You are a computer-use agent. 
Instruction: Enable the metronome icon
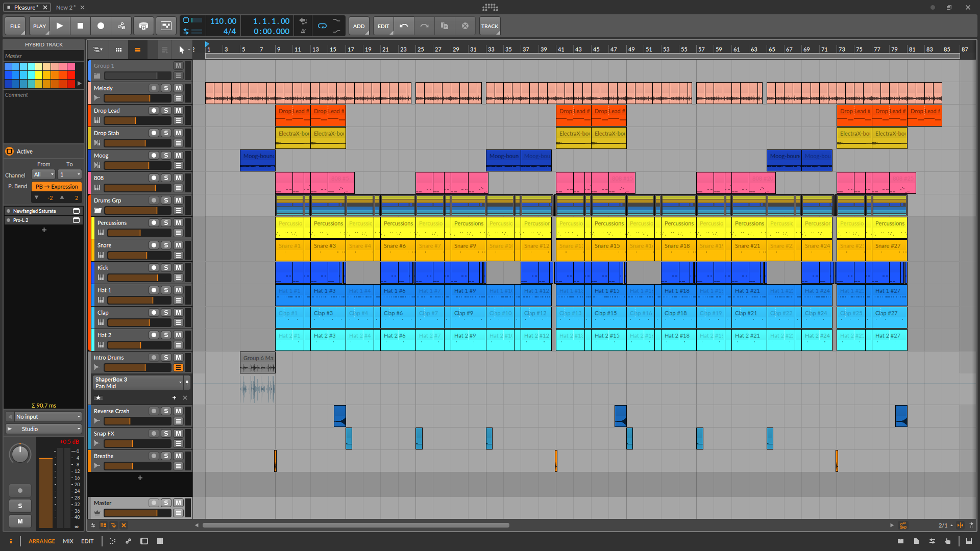click(303, 31)
